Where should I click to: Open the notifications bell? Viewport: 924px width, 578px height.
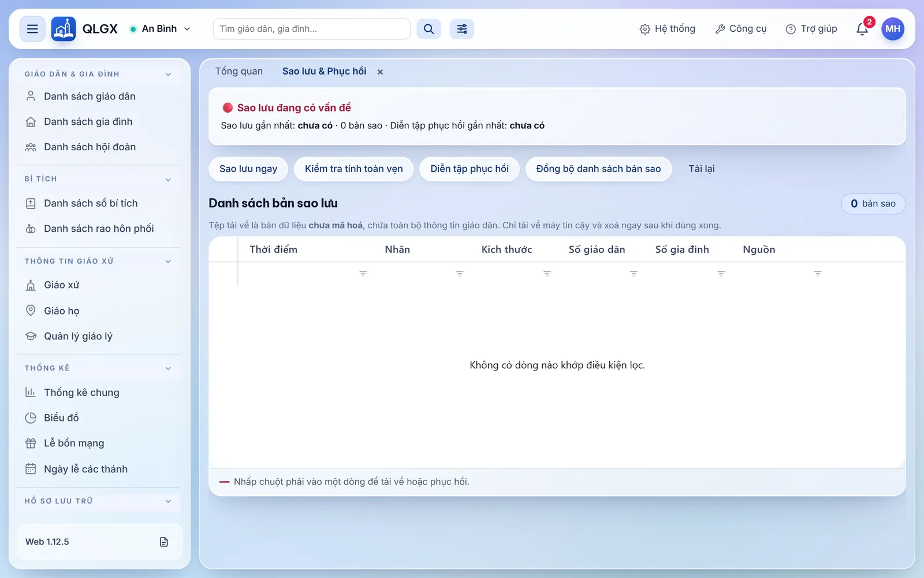[862, 29]
